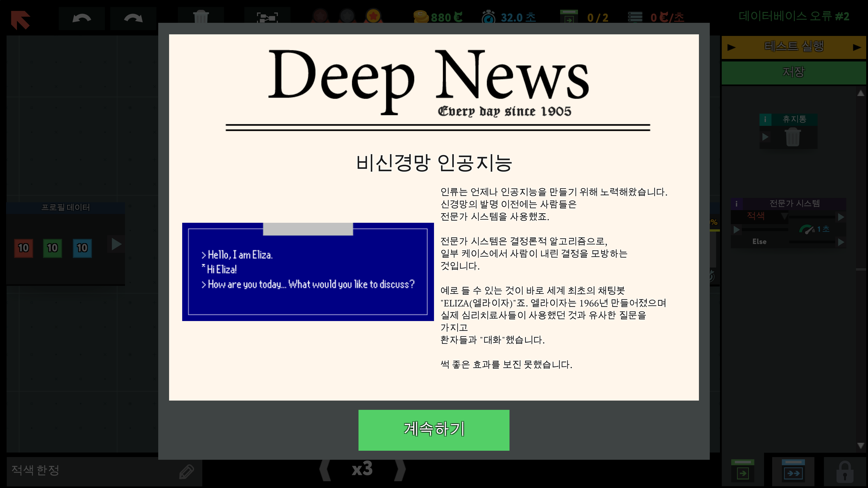Click the fit-to-screen frame icon
Screen dimensions: 868x488
[267, 18]
